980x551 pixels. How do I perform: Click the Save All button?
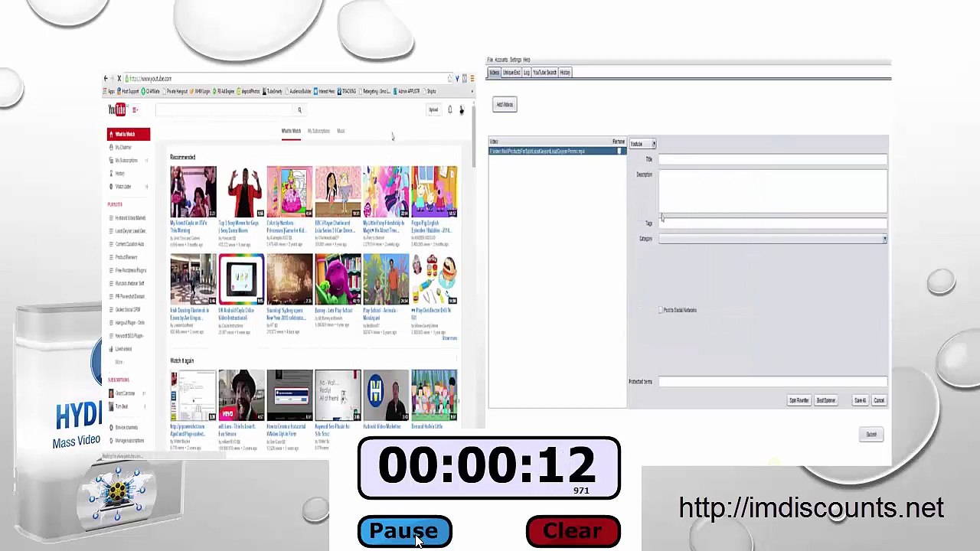pyautogui.click(x=861, y=400)
